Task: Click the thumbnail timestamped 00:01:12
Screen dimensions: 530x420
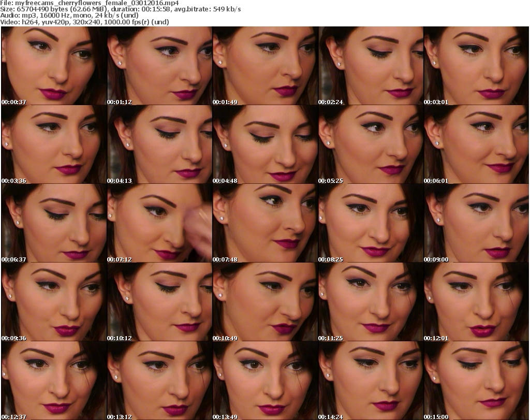Action: [159, 66]
